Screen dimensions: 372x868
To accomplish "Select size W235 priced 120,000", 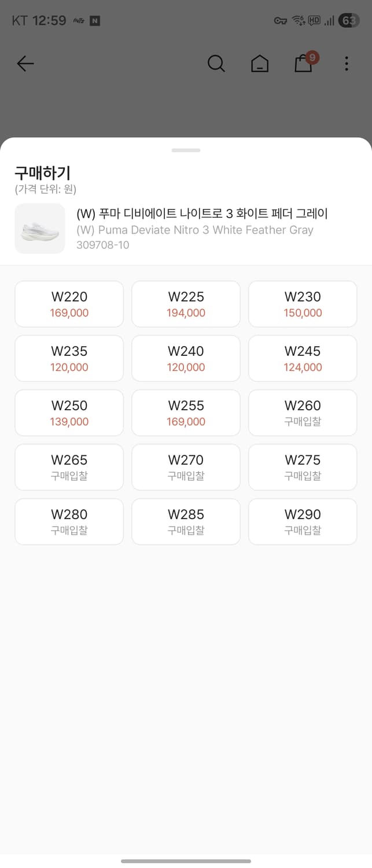I will coord(69,358).
